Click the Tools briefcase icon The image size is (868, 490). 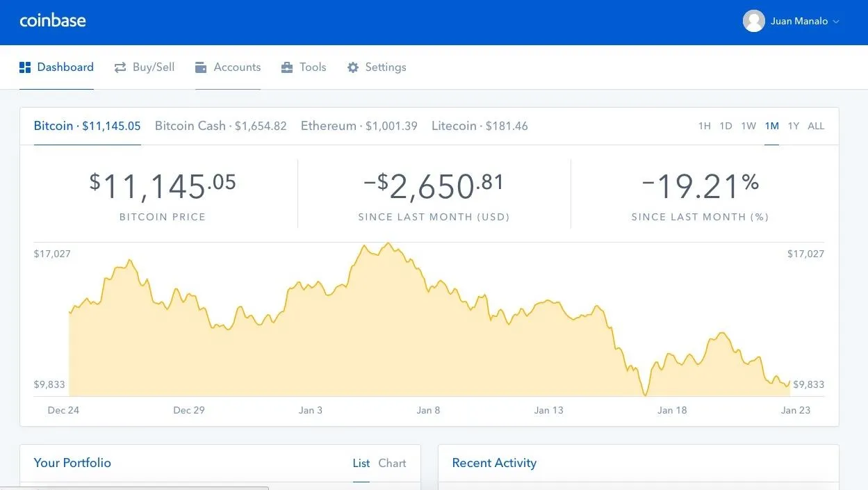[287, 67]
